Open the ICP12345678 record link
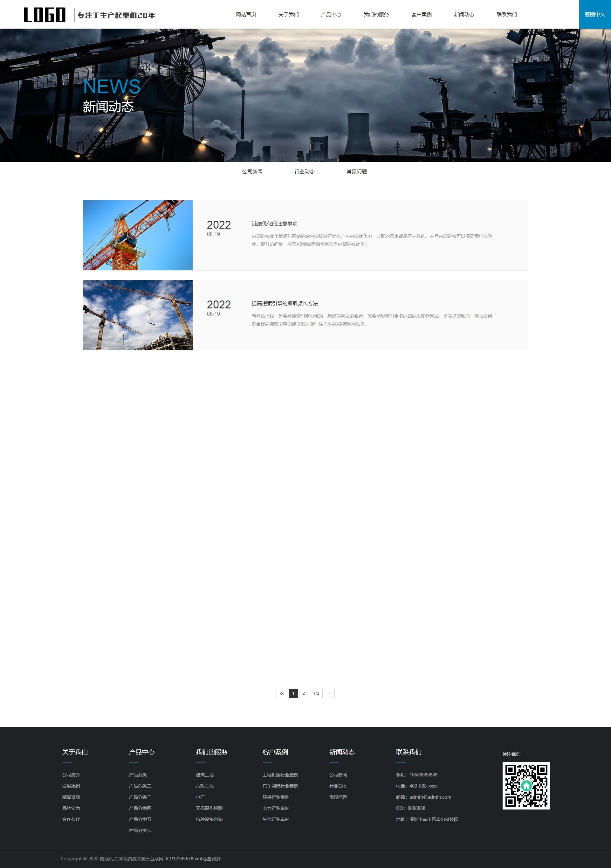Screen dimensions: 611x868 tap(180, 858)
